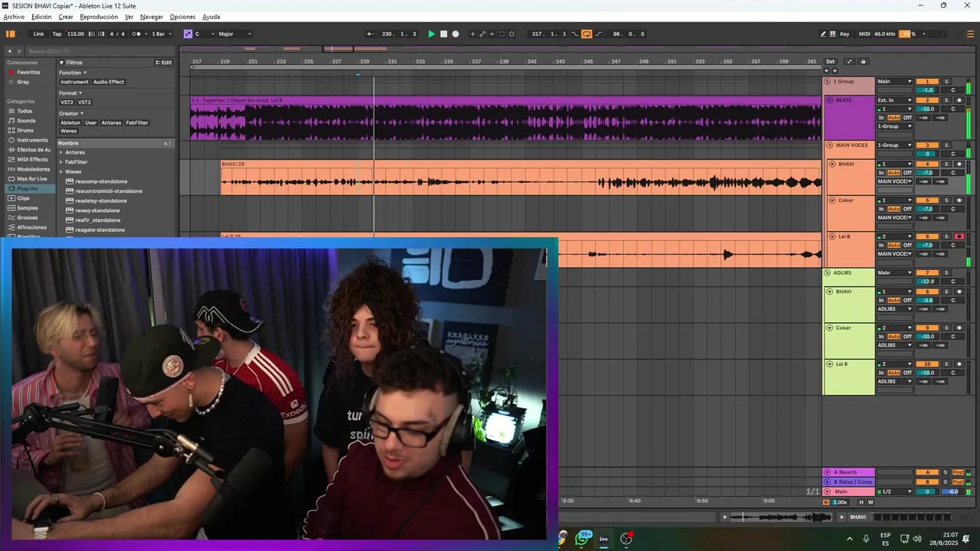Image resolution: width=980 pixels, height=551 pixels.
Task: Select Clips category in browser
Action: 24,198
